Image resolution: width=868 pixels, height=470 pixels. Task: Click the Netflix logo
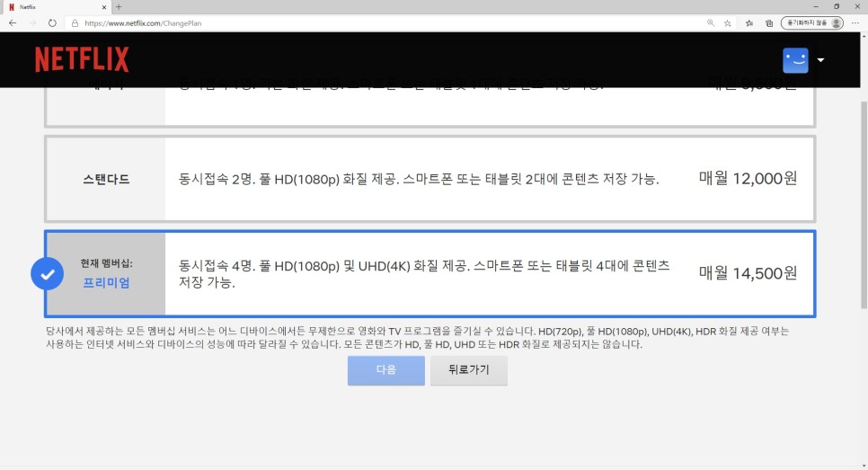point(82,59)
